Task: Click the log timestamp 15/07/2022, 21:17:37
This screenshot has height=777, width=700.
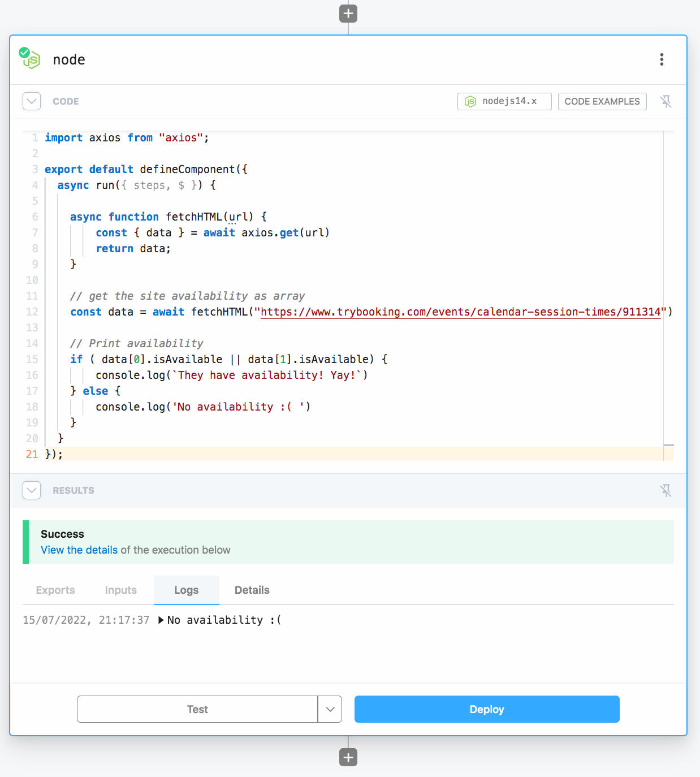Action: (86, 620)
